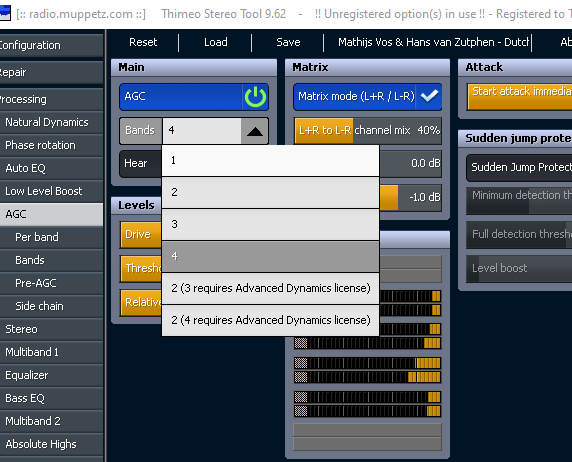Viewport: 572px width, 462px height.
Task: Toggle the AGC power icon
Action: click(x=255, y=97)
